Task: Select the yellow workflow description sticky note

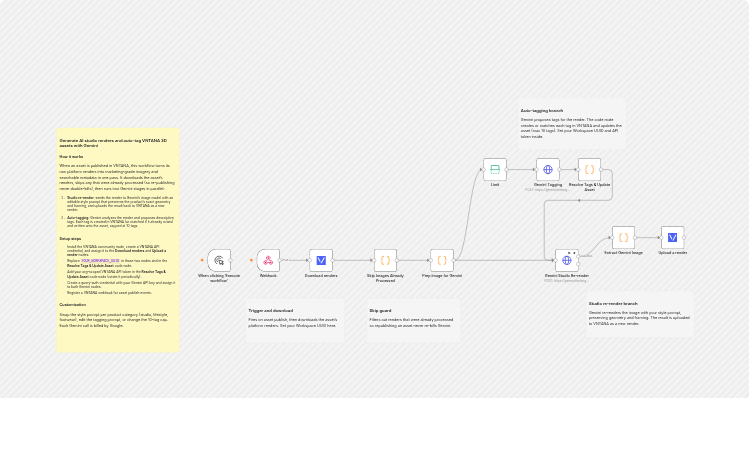Action: tap(118, 240)
